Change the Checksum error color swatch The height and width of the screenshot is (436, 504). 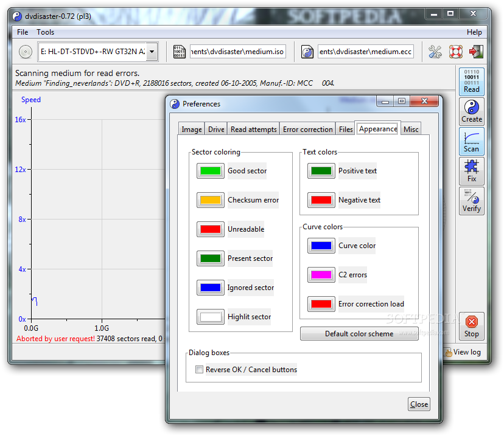(211, 199)
